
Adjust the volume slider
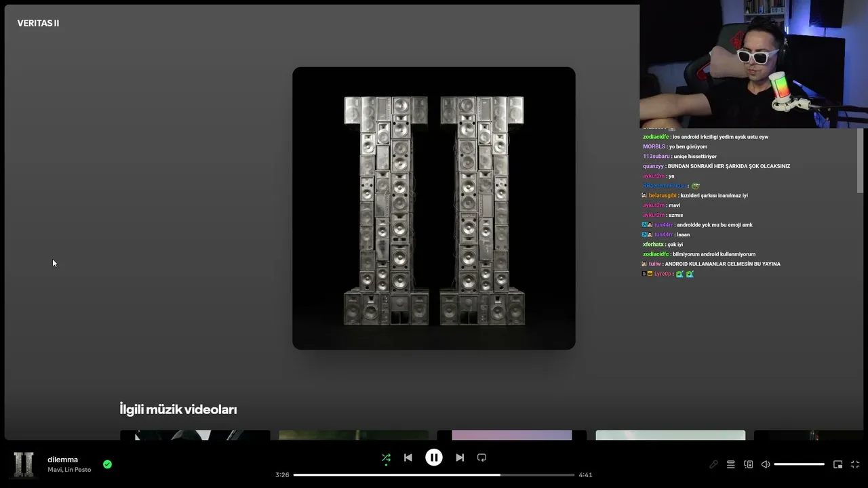tap(799, 464)
